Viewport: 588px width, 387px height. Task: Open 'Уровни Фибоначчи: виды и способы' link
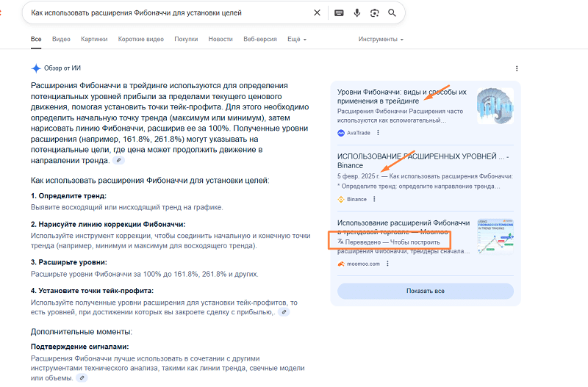(401, 96)
